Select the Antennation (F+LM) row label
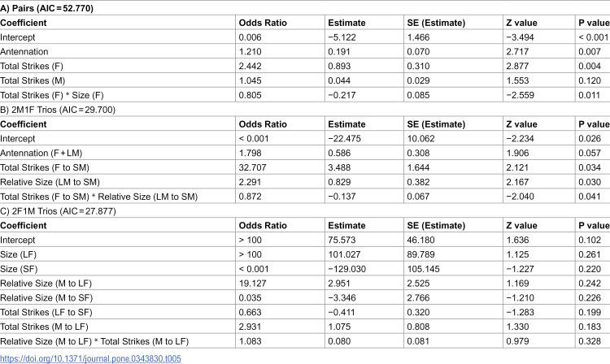 (41, 153)
